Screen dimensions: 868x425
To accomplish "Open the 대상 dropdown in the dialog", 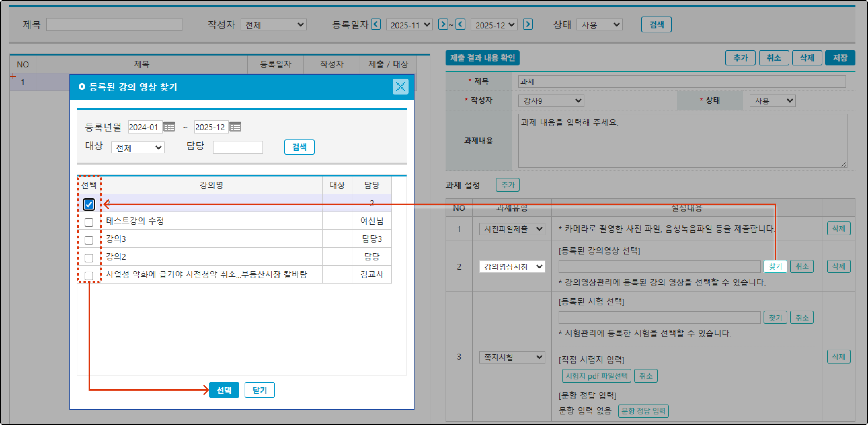I will pos(138,147).
